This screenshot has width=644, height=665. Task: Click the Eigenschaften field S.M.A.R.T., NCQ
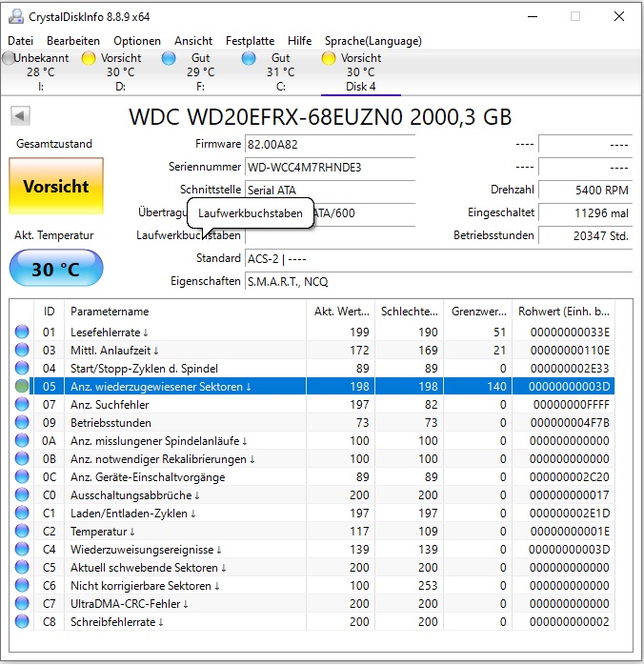(x=438, y=282)
